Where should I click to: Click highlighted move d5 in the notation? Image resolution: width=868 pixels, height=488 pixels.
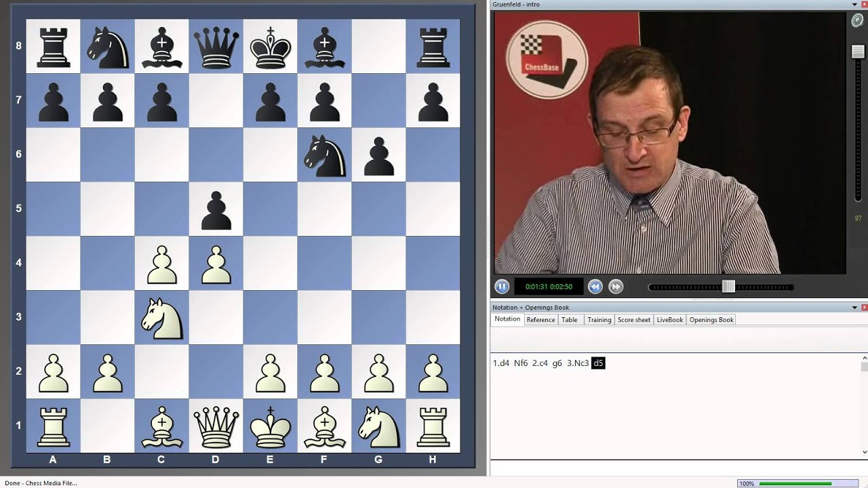point(598,363)
